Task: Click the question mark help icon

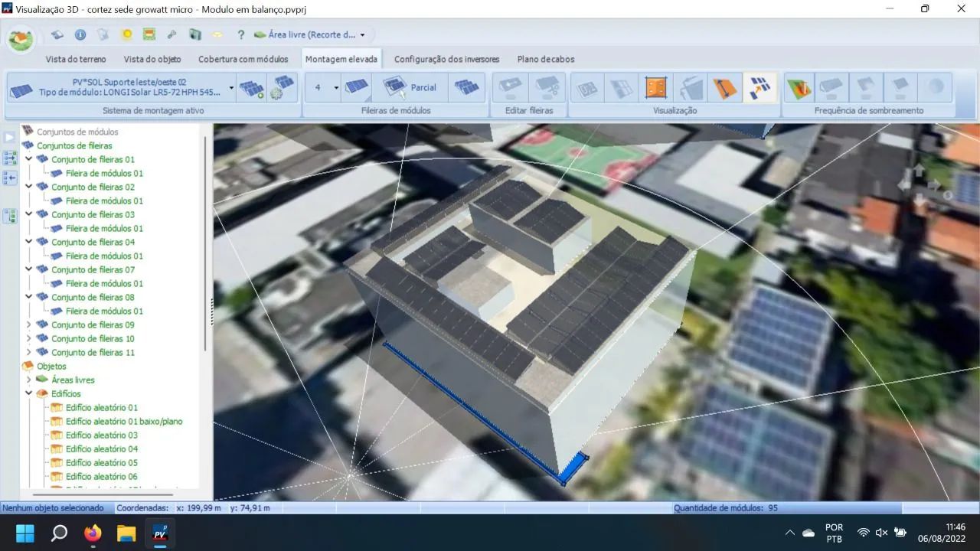Action: [x=240, y=35]
